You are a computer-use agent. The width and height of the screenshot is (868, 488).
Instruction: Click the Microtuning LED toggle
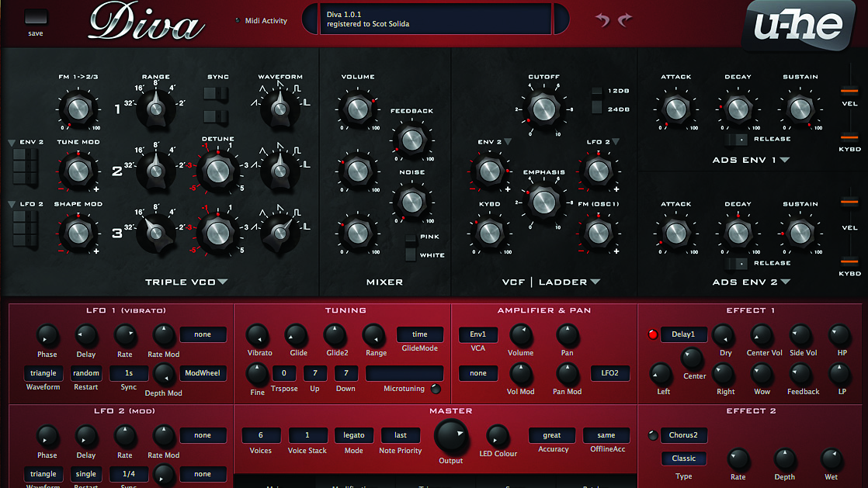tap(436, 389)
